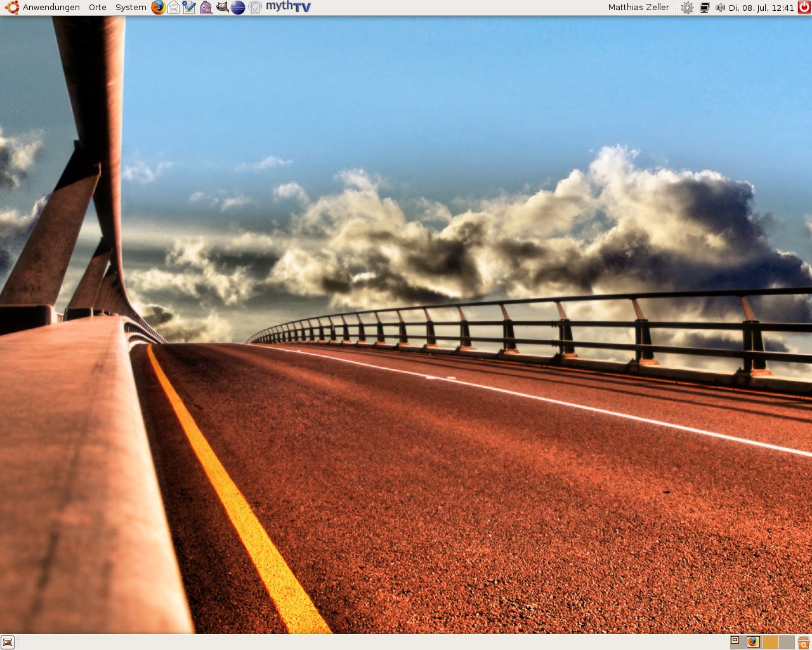Open the Evolution mail launcher icon
812x650 pixels.
173,8
